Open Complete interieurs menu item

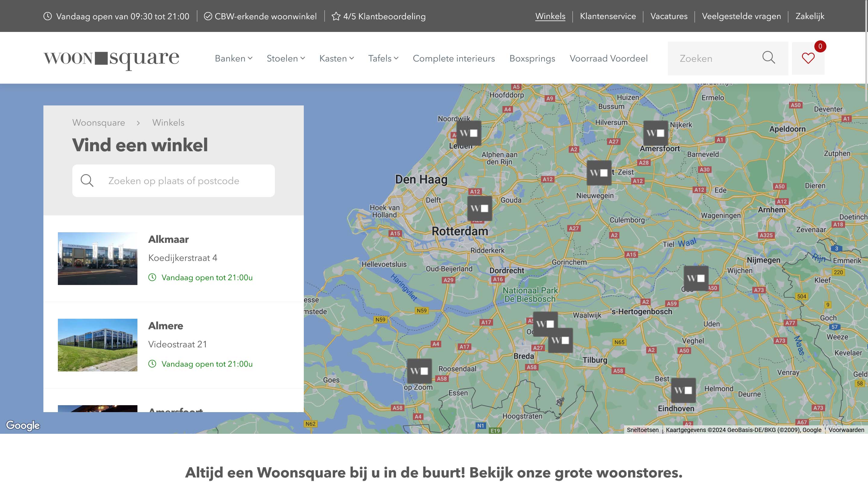coord(454,58)
